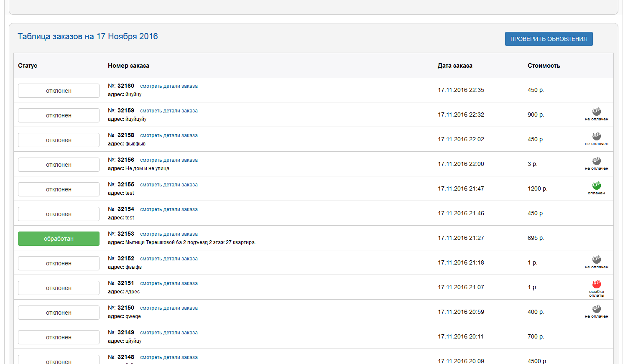Click the отклонен status button for order 32150

click(59, 313)
